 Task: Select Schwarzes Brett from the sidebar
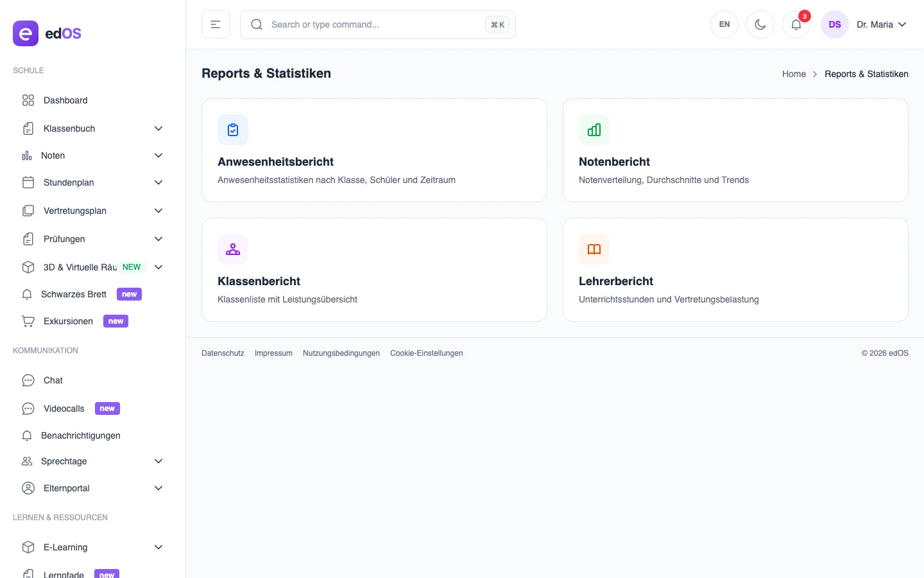pyautogui.click(x=74, y=294)
